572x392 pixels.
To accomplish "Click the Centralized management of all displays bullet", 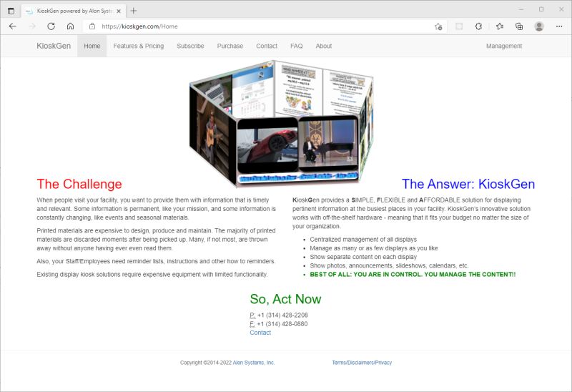I will (363, 239).
